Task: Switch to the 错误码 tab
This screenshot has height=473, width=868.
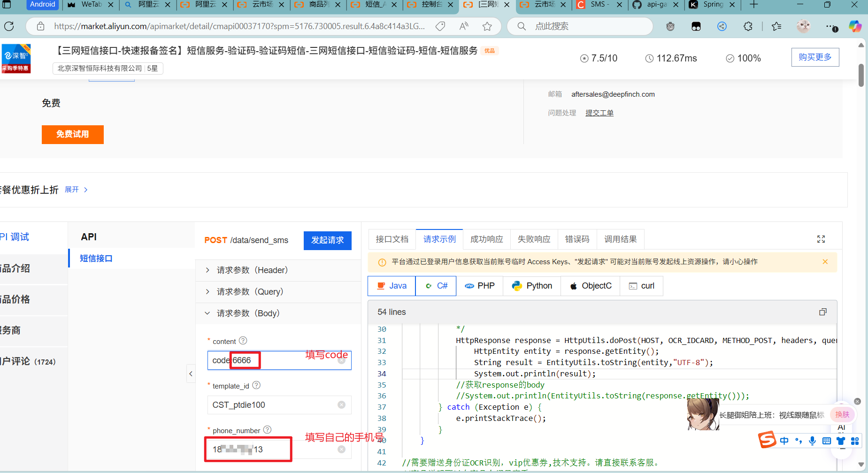Action: point(577,239)
